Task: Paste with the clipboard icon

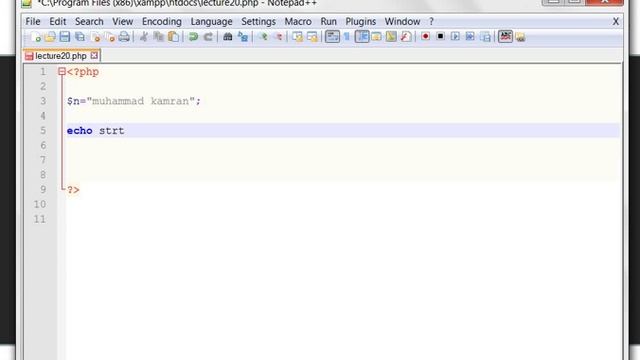Action: click(x=173, y=37)
